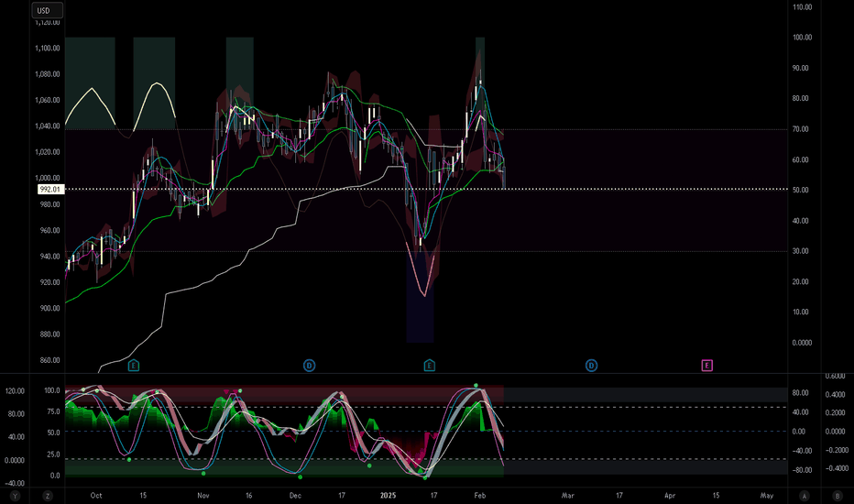Click the Nov label on time axis
Image resolution: width=854 pixels, height=504 pixels.
203,495
